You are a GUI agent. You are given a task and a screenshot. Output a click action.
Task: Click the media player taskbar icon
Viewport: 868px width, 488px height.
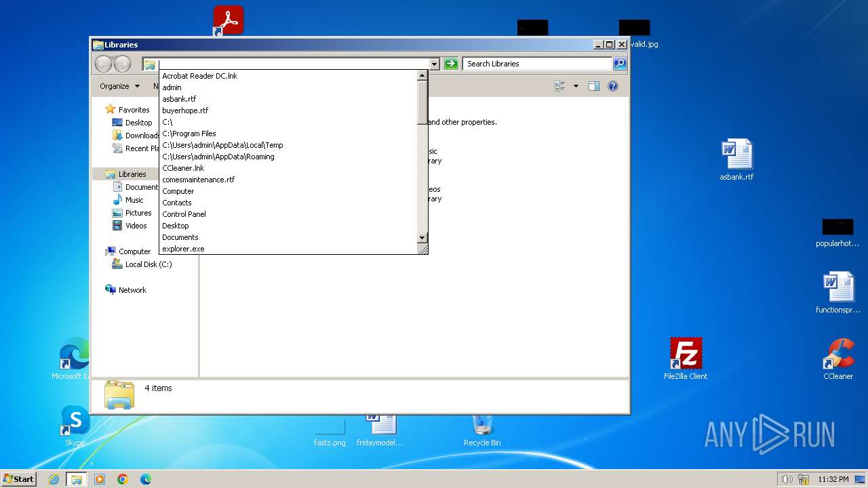(x=100, y=479)
